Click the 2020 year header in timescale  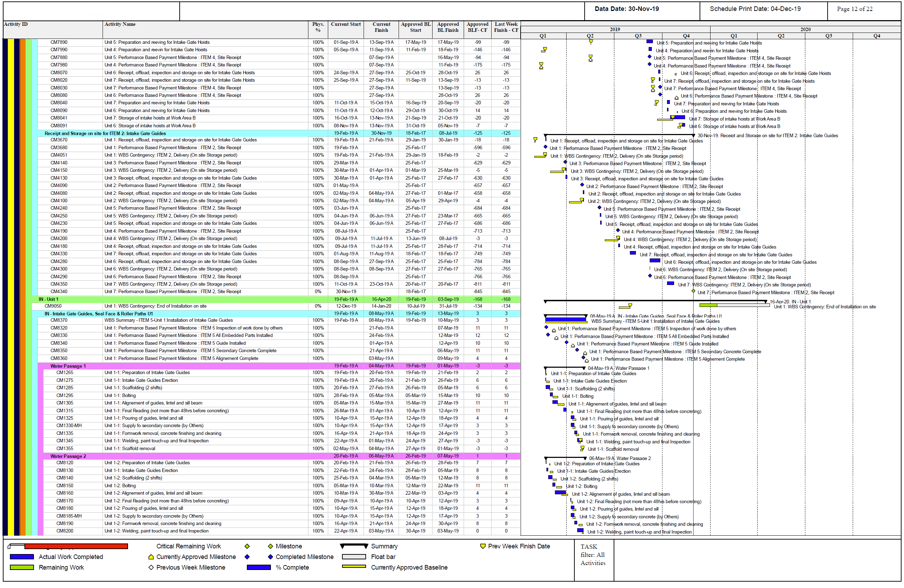click(x=805, y=29)
